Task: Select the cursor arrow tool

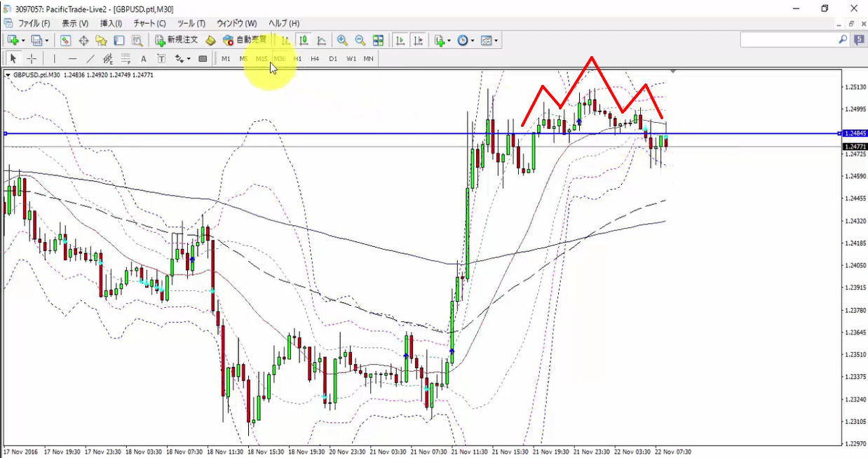Action: (13, 59)
